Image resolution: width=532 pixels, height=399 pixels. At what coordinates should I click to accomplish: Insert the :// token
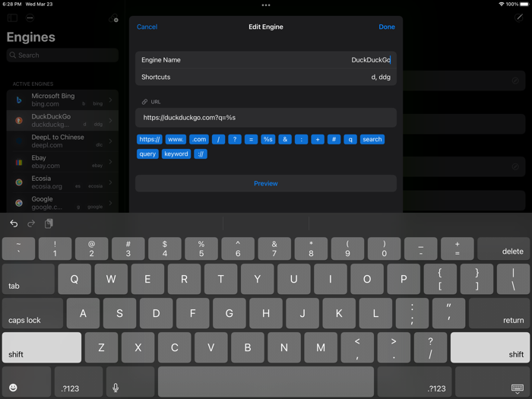pos(201,154)
